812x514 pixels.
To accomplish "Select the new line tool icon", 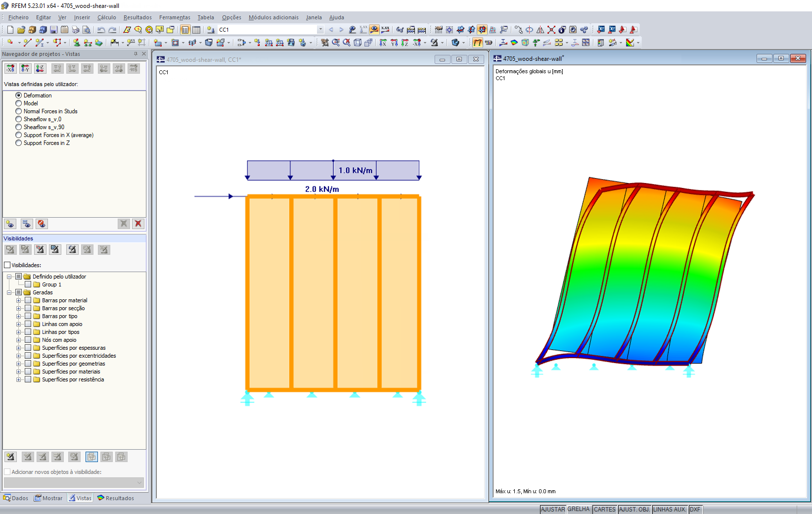I will pyautogui.click(x=27, y=43).
